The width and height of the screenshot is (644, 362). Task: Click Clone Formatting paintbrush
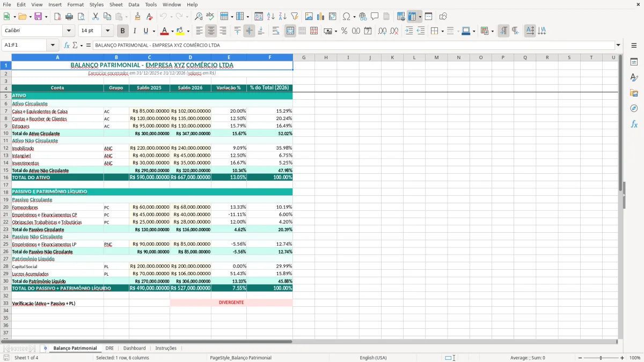pos(137,17)
